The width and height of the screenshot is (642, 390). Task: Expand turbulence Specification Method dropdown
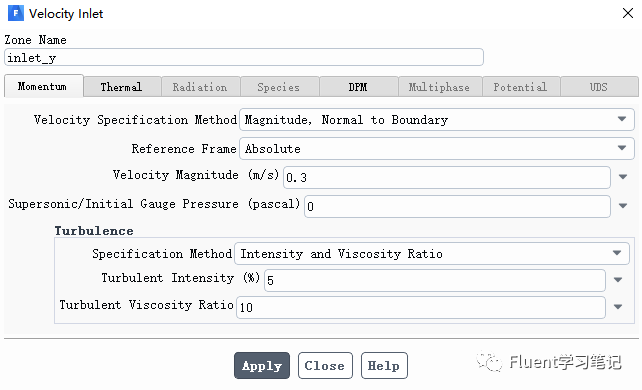click(432, 254)
